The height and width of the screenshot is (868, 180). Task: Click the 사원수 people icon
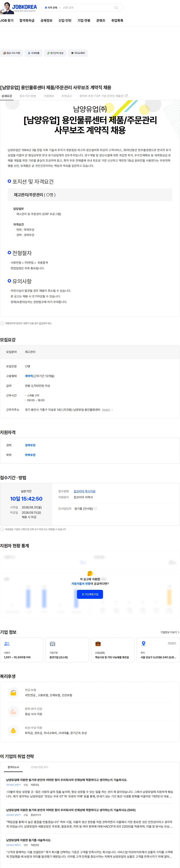[7, 644]
